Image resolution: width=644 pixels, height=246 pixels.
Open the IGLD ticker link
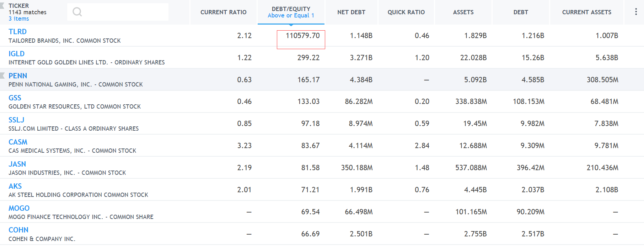[x=16, y=54]
